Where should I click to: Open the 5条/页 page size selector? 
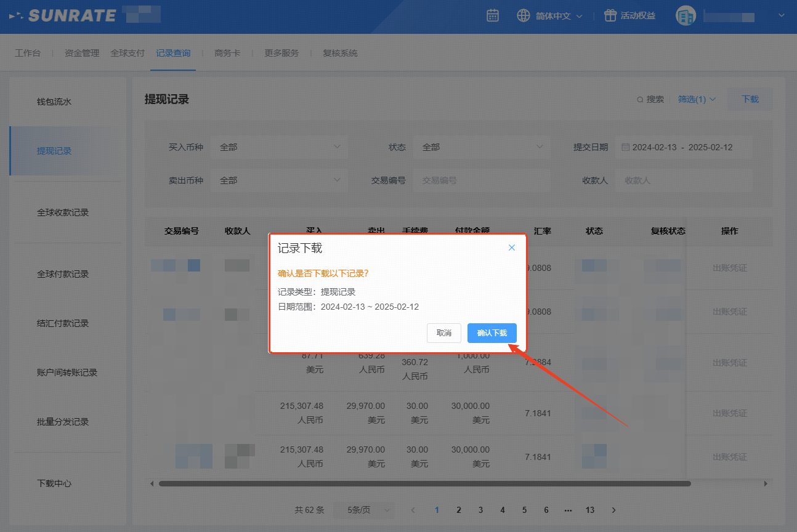(x=364, y=510)
